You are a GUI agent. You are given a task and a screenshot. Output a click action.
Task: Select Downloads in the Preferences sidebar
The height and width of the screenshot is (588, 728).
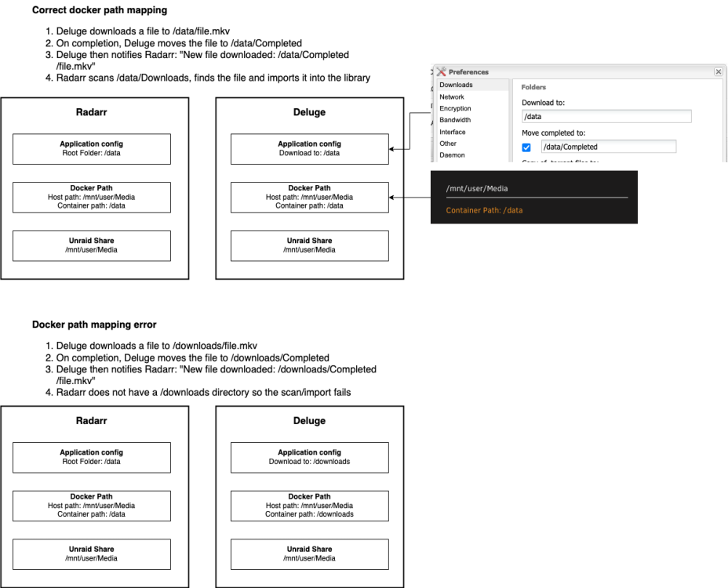tap(473, 85)
